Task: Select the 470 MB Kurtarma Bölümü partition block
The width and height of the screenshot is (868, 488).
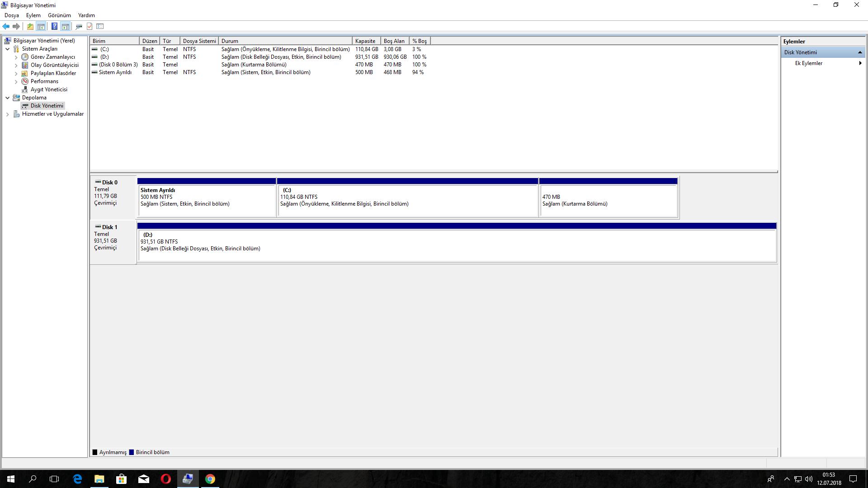Action: pyautogui.click(x=608, y=201)
